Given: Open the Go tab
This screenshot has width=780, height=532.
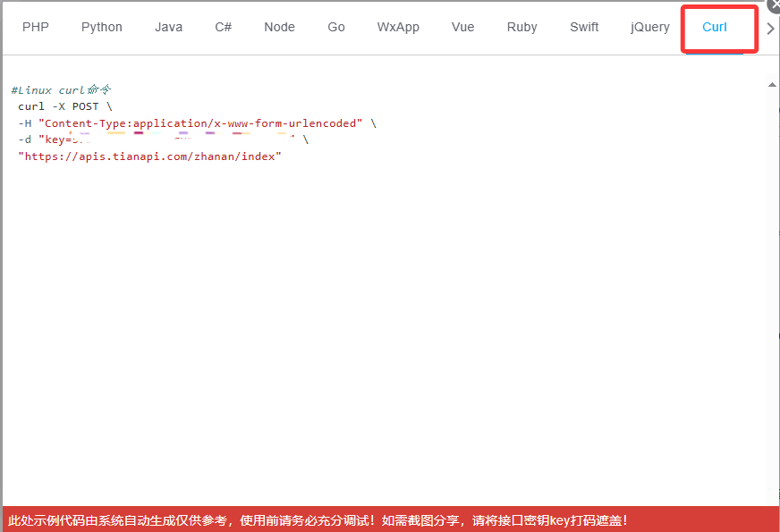Looking at the screenshot, I should pyautogui.click(x=336, y=27).
